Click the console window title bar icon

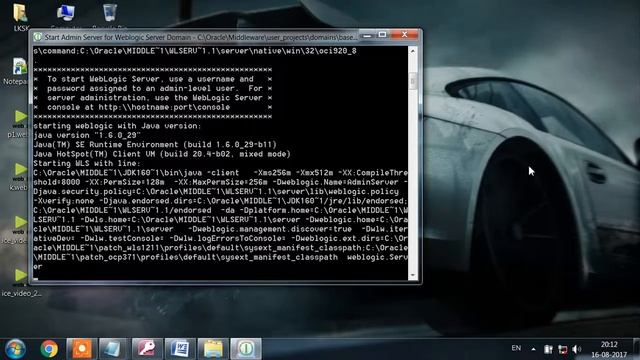click(x=38, y=37)
